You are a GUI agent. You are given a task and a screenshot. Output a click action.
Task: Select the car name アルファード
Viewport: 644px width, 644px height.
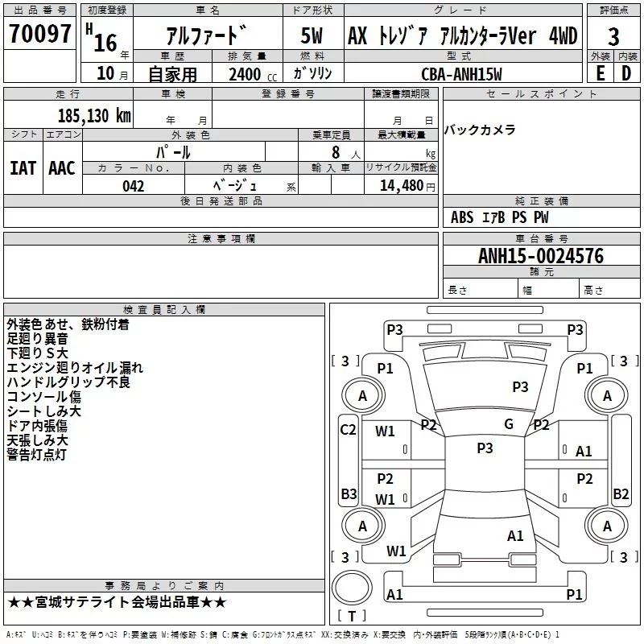tap(207, 35)
